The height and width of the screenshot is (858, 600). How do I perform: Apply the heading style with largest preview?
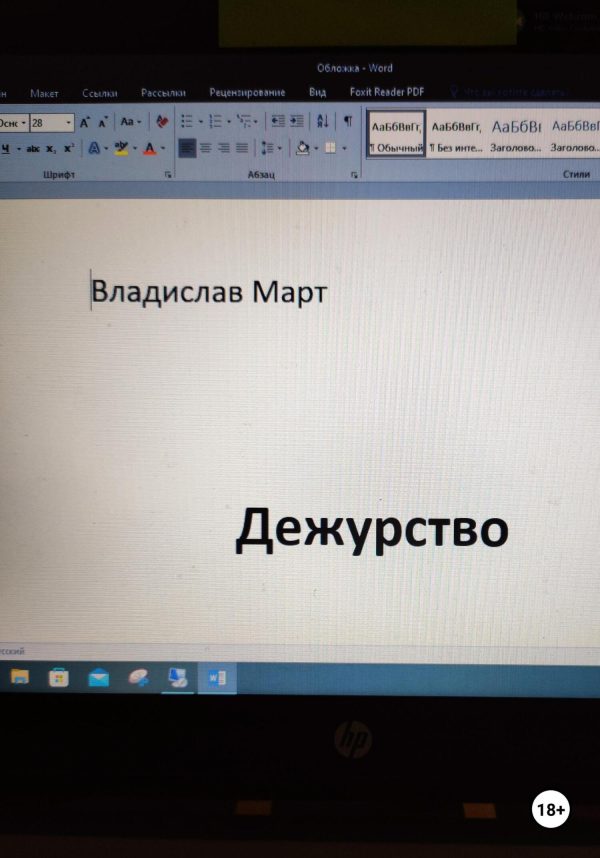click(x=516, y=135)
